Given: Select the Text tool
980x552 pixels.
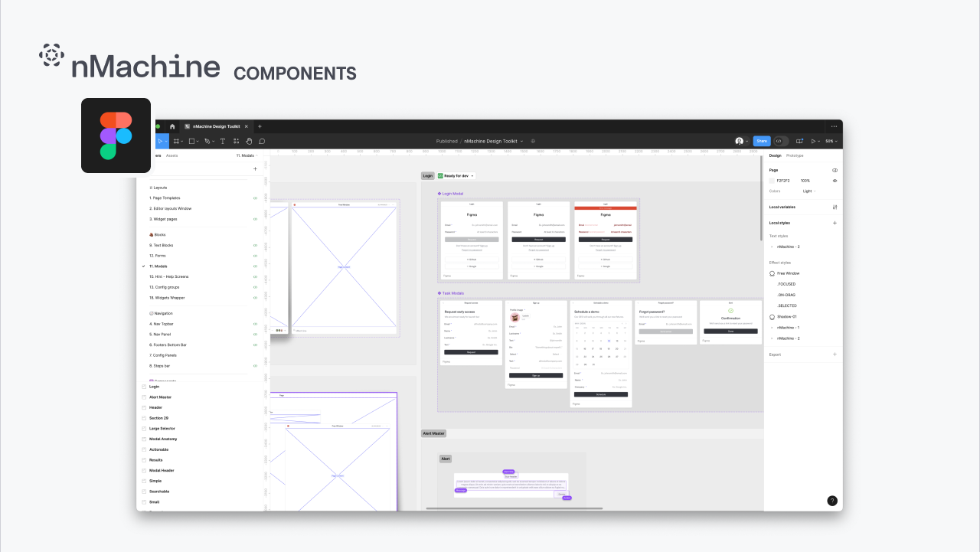Looking at the screenshot, I should [x=223, y=141].
